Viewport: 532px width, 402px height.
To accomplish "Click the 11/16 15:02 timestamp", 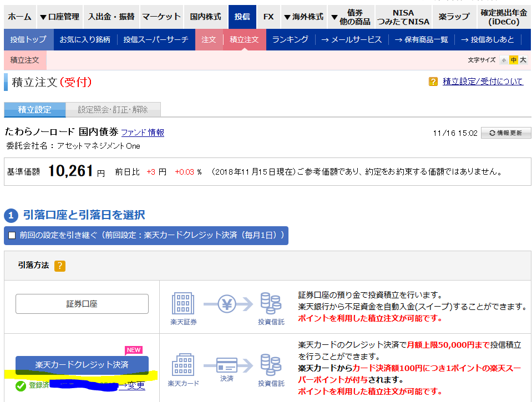I will (455, 133).
